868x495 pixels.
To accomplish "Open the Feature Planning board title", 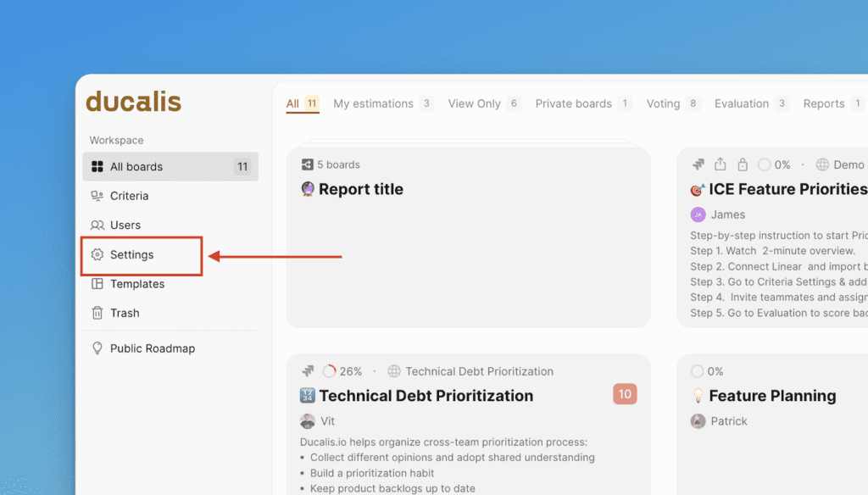I will click(x=772, y=396).
